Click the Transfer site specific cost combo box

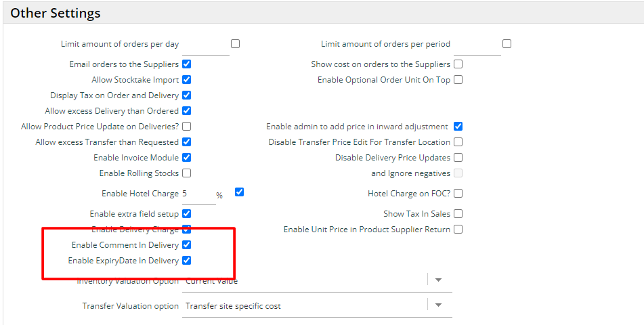tap(305, 306)
